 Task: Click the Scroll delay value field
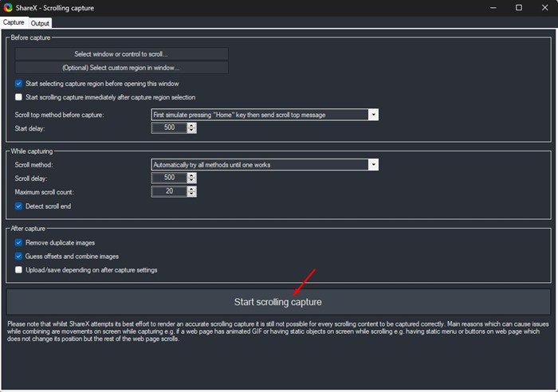(167, 178)
